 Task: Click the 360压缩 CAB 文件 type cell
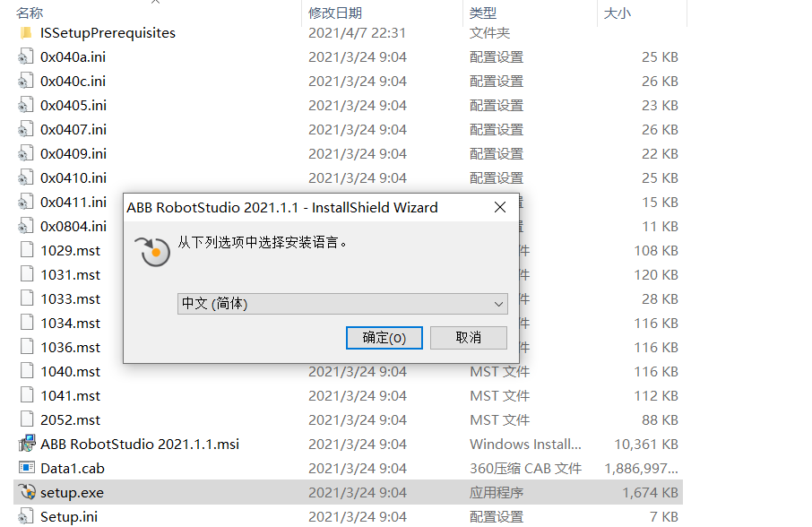pyautogui.click(x=525, y=469)
